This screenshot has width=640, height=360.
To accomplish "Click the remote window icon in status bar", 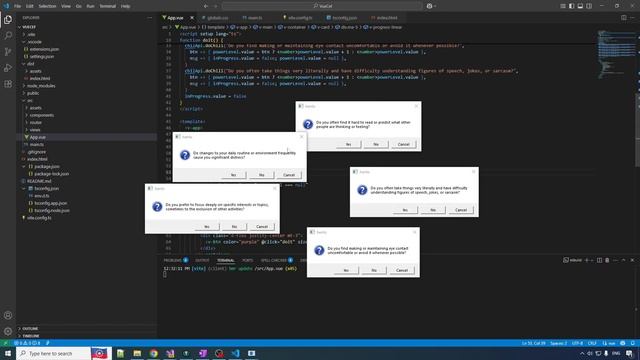I will click(5, 343).
